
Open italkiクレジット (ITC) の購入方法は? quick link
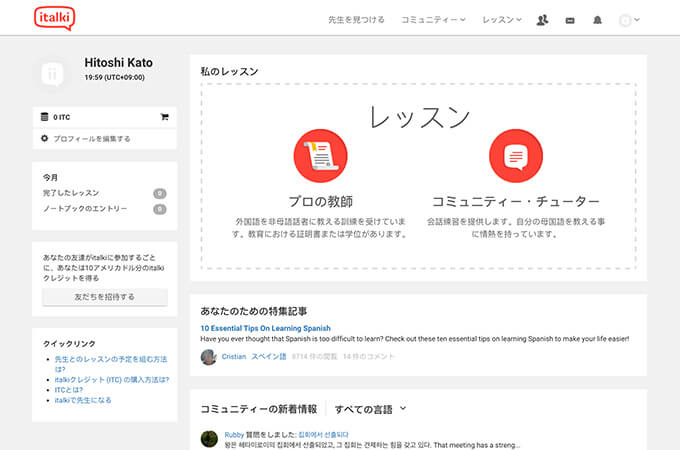112,380
